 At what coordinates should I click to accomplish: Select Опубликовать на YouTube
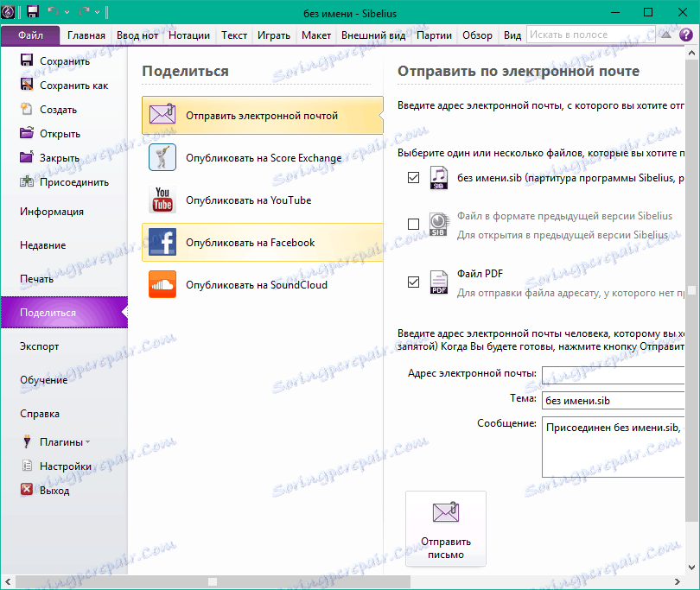pyautogui.click(x=263, y=200)
